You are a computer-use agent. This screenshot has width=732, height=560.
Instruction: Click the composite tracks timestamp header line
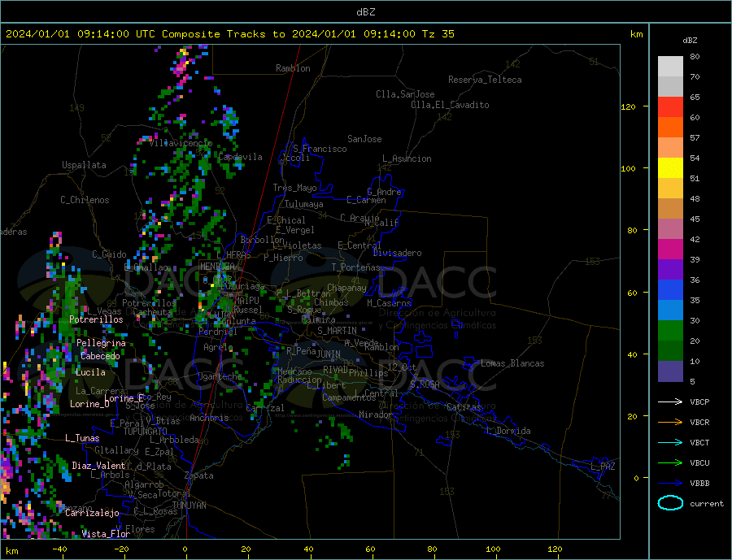click(x=230, y=34)
